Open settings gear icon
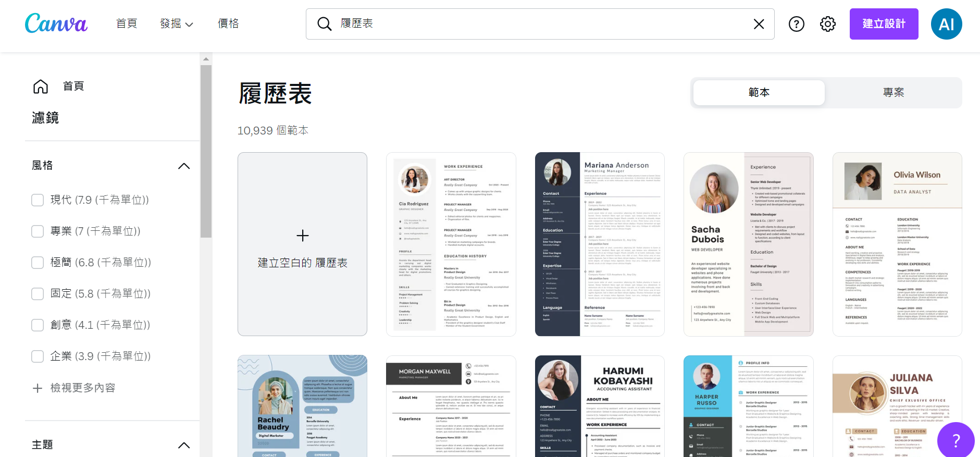This screenshot has height=457, width=980. 827,24
